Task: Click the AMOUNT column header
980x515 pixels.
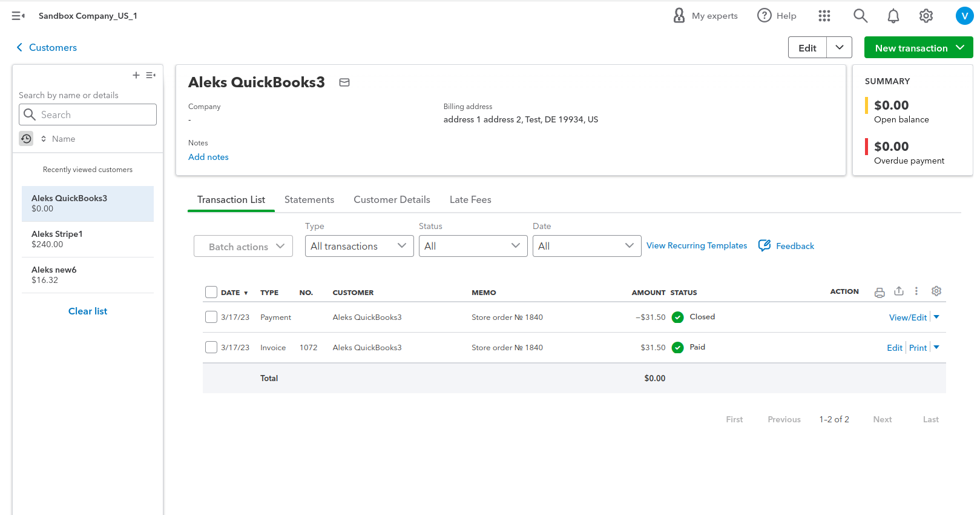Action: 648,293
